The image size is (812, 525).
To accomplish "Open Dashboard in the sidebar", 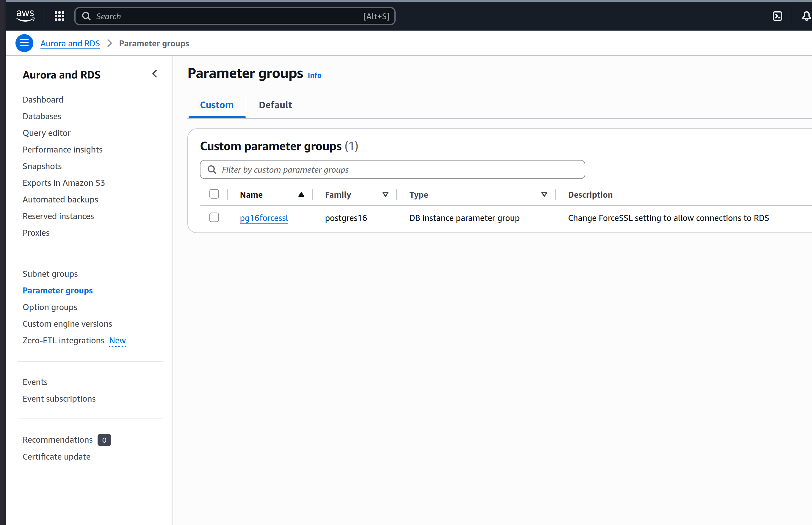I will coord(43,100).
